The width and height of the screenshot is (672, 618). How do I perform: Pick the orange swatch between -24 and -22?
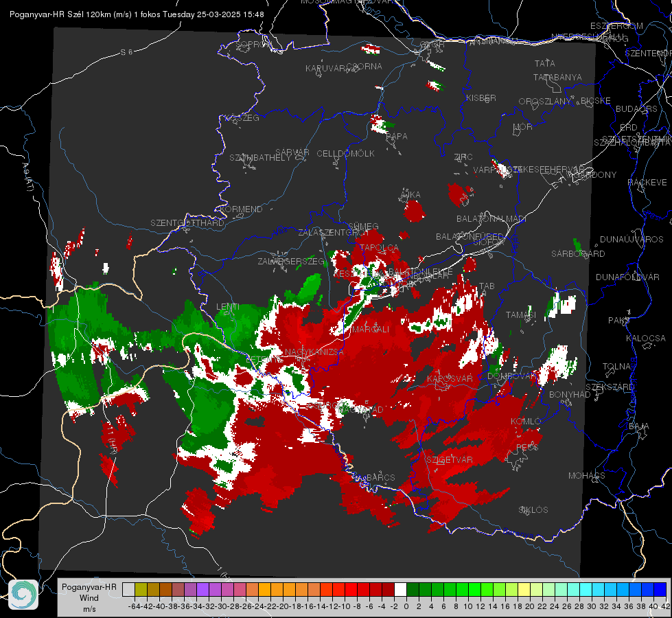264,589
